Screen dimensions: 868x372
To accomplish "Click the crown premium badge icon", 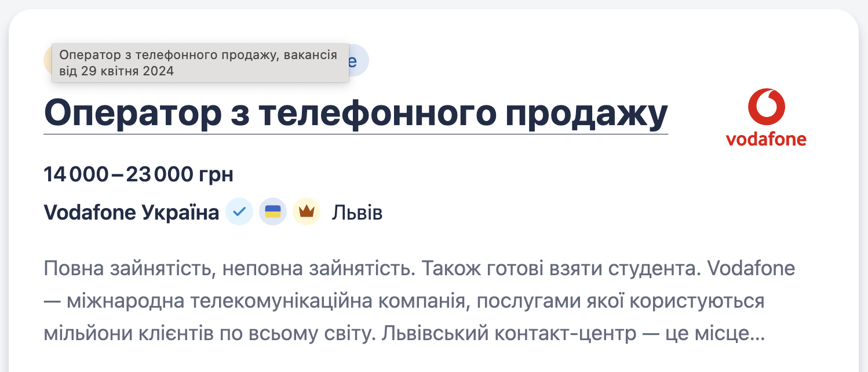I will (306, 212).
